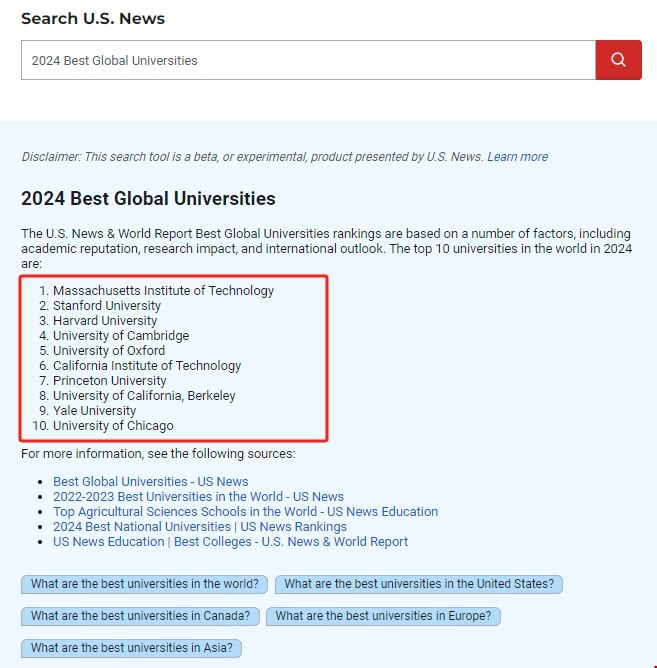Screen dimensions: 657x668
Task: Ask 'What are the best universities in the world?'
Action: [144, 584]
